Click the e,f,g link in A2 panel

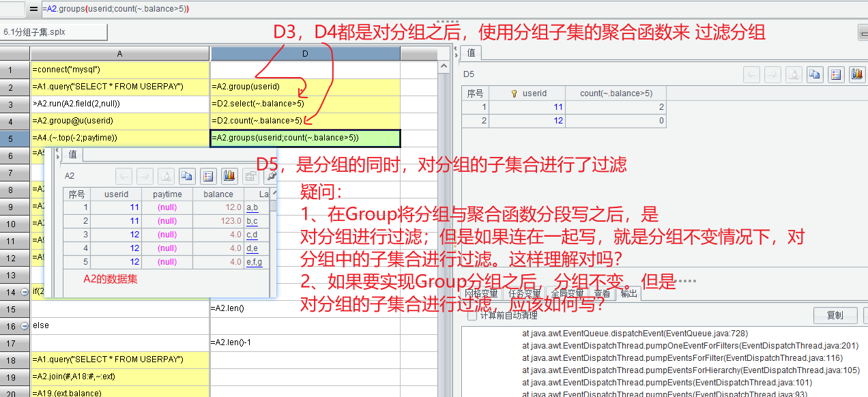[x=254, y=262]
